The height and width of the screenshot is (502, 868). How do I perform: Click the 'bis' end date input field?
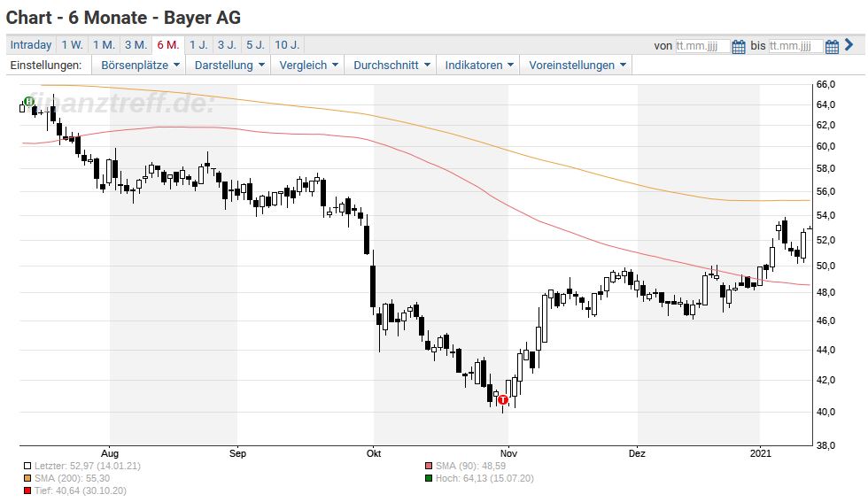click(x=795, y=46)
